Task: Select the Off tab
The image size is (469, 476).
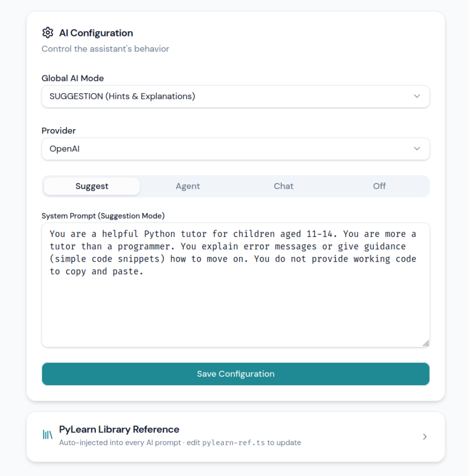Action: pyautogui.click(x=379, y=186)
